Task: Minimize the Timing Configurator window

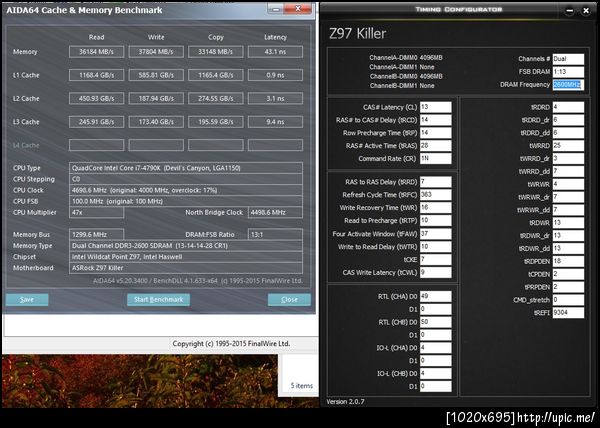Action: [x=569, y=11]
